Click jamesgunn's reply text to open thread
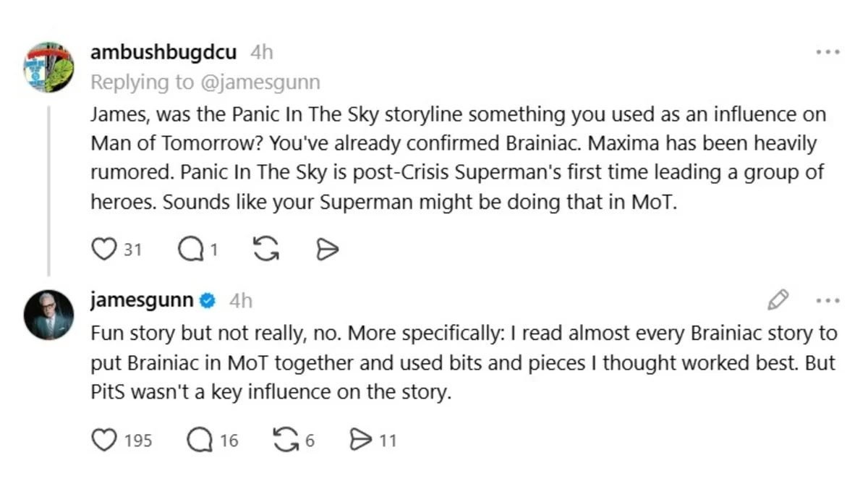The image size is (868, 489). click(x=463, y=363)
